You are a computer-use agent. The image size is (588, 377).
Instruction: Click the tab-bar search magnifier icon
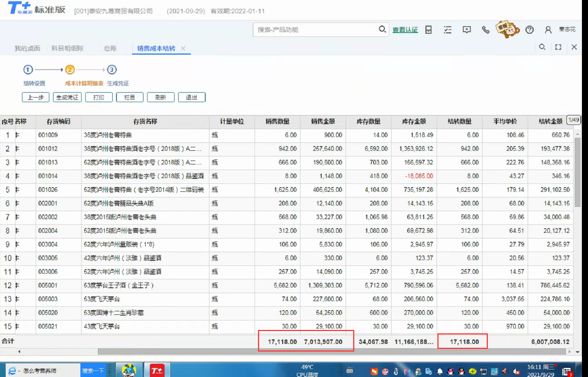pos(542,47)
